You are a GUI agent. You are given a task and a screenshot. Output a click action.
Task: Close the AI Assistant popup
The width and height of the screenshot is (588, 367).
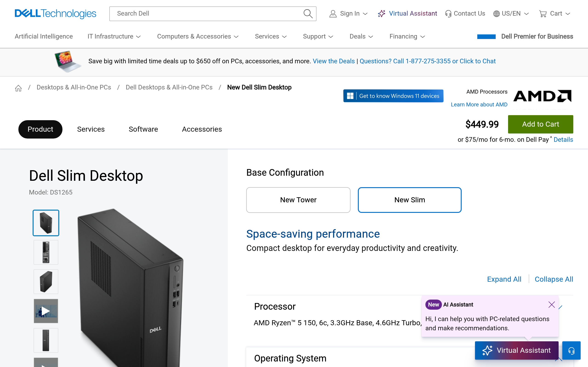click(x=551, y=304)
